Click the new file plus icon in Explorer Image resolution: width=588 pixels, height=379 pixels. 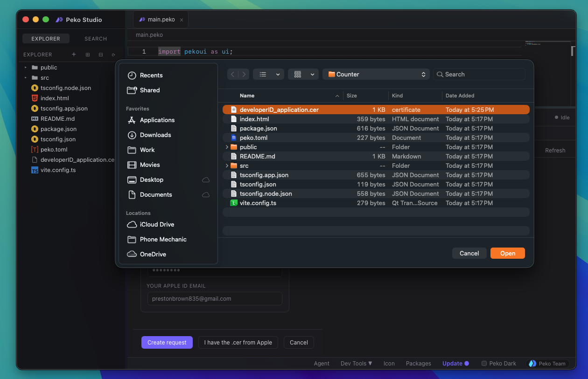click(x=74, y=55)
